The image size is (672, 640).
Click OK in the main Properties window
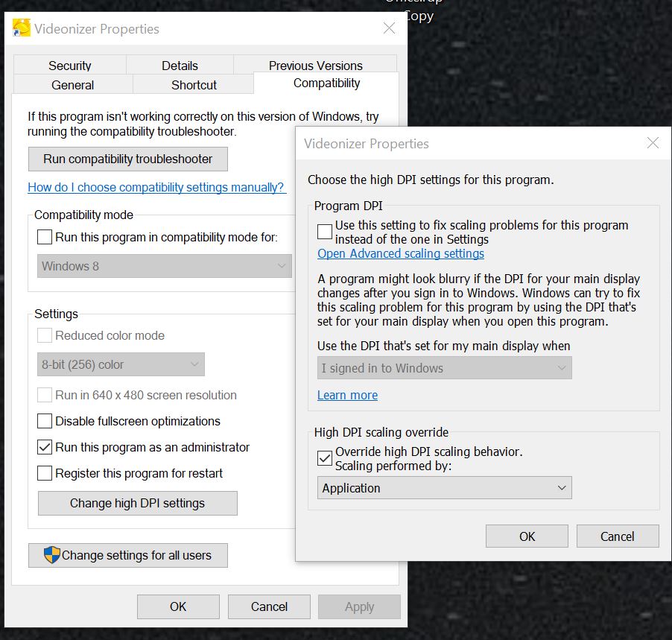tap(178, 606)
